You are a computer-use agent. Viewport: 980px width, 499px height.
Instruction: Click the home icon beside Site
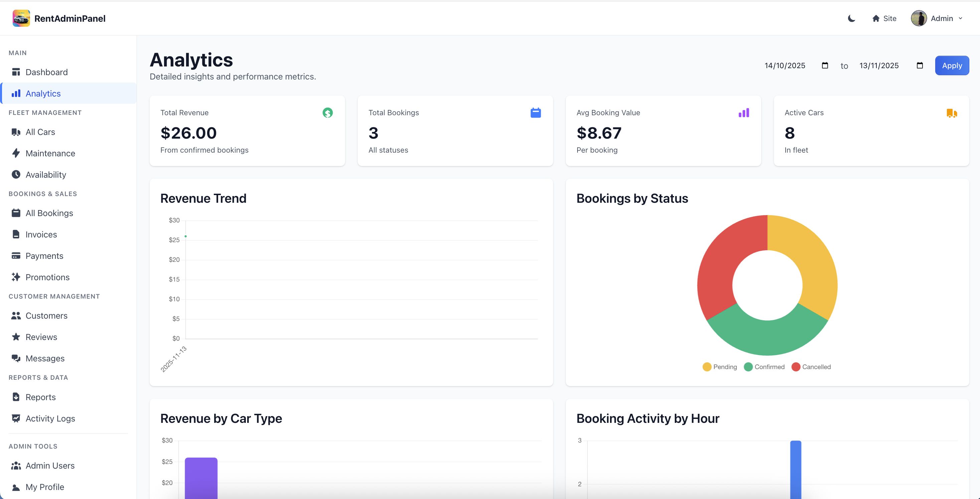click(x=876, y=18)
